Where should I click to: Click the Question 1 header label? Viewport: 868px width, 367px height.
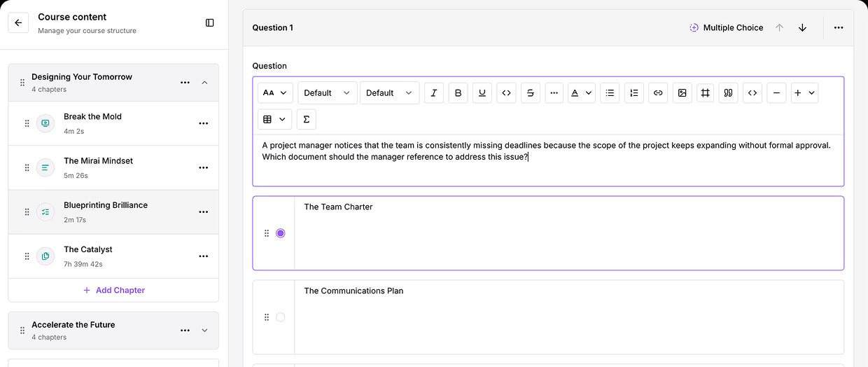[273, 27]
